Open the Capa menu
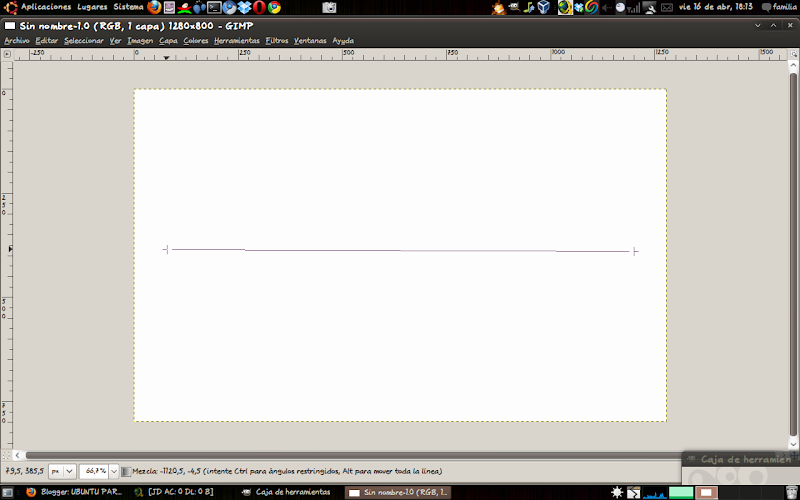The width and height of the screenshot is (800, 500). coord(168,41)
